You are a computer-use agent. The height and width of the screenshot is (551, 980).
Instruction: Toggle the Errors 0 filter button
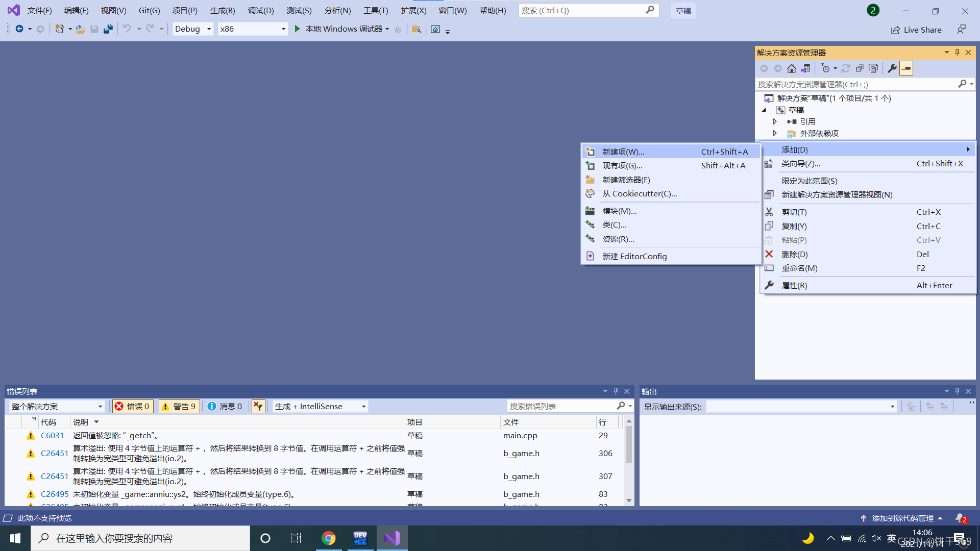click(x=132, y=406)
